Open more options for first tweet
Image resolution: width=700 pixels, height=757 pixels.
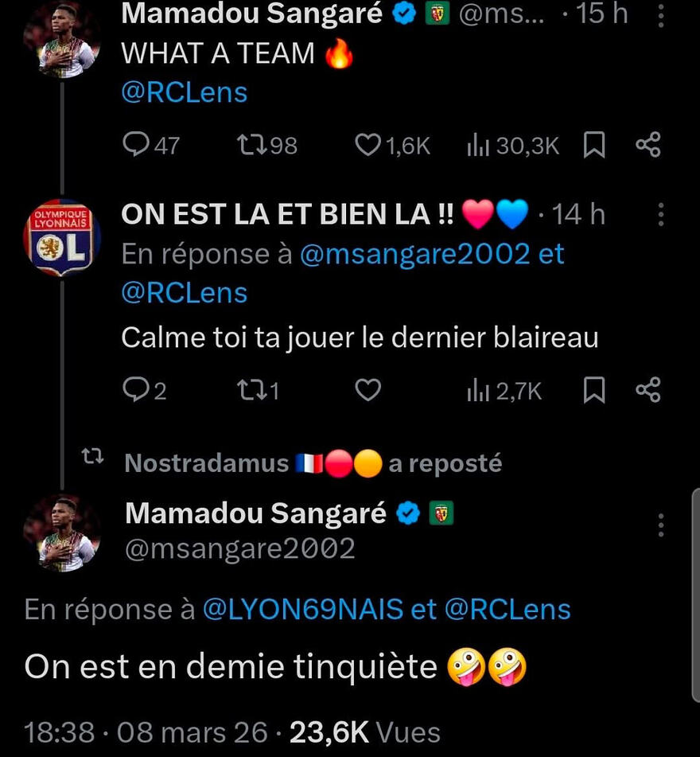coord(661,15)
